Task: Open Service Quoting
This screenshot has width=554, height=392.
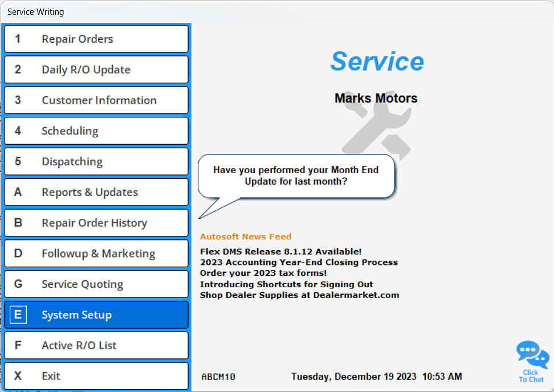Action: 96,284
